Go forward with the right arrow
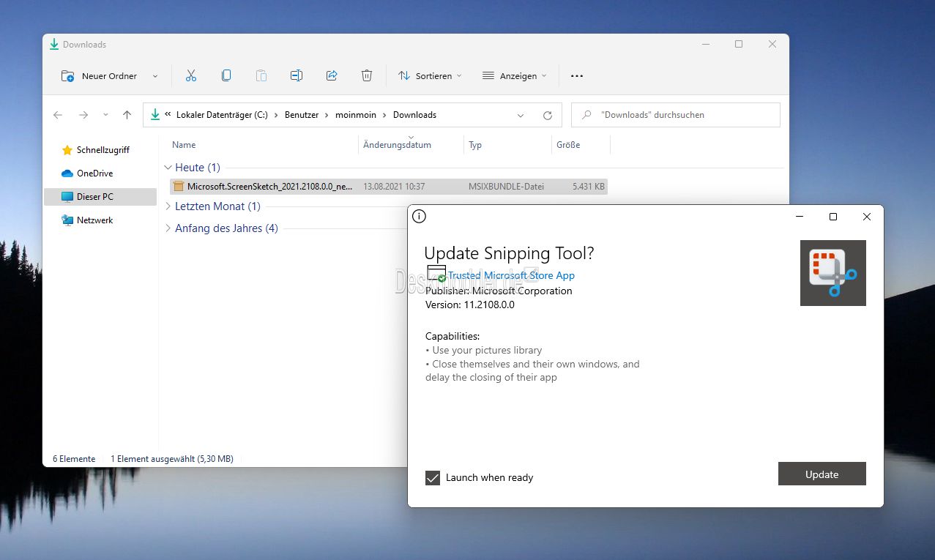The width and height of the screenshot is (935, 560). click(83, 115)
